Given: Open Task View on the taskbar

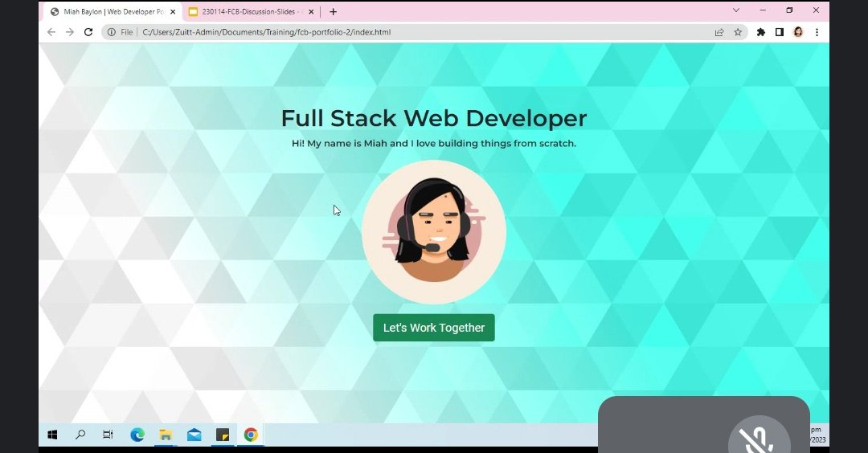Looking at the screenshot, I should pos(108,435).
